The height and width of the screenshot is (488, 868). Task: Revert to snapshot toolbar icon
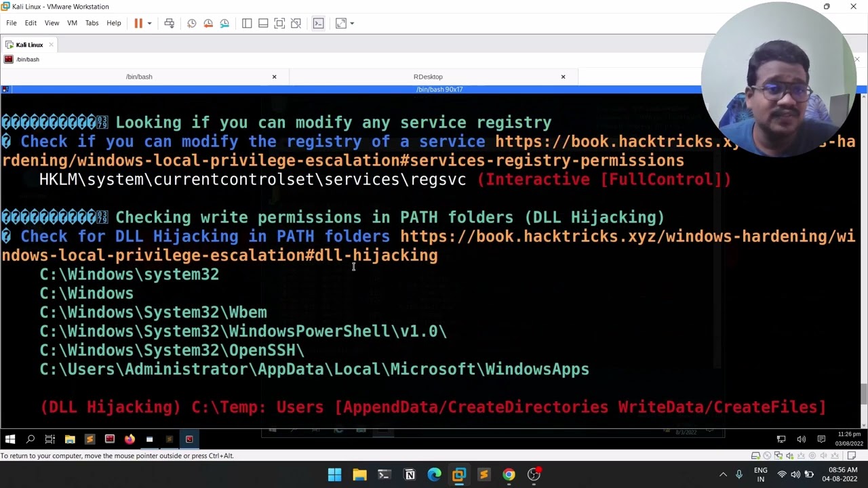(x=208, y=23)
